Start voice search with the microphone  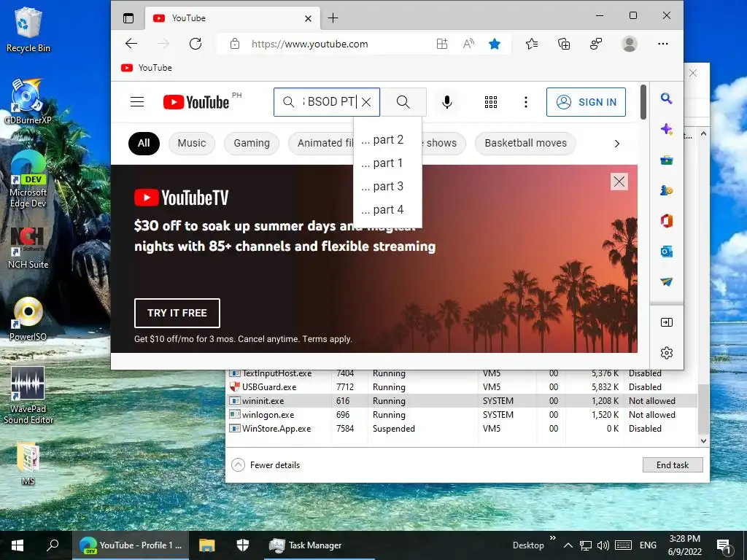click(447, 102)
